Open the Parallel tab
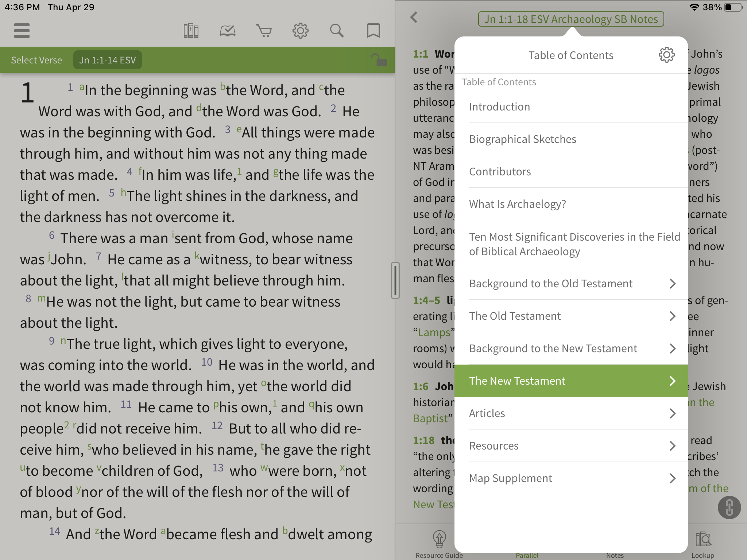 [527, 555]
